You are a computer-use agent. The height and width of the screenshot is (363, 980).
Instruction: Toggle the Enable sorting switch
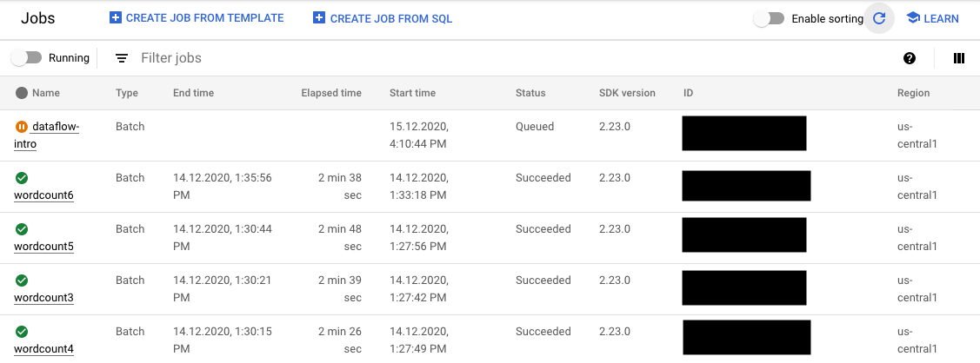pos(769,18)
